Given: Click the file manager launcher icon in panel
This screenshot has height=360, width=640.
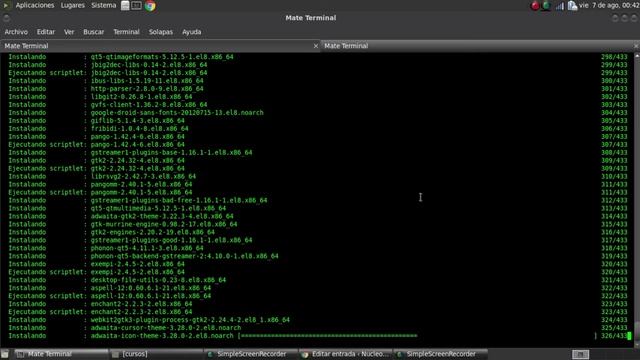Looking at the screenshot, I should [125, 6].
